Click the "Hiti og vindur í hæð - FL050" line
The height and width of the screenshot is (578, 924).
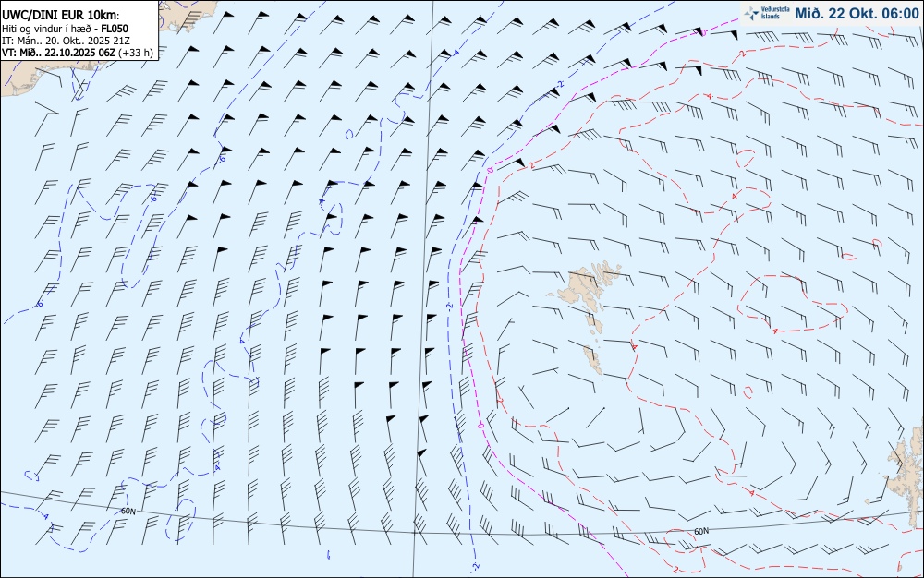[65, 29]
